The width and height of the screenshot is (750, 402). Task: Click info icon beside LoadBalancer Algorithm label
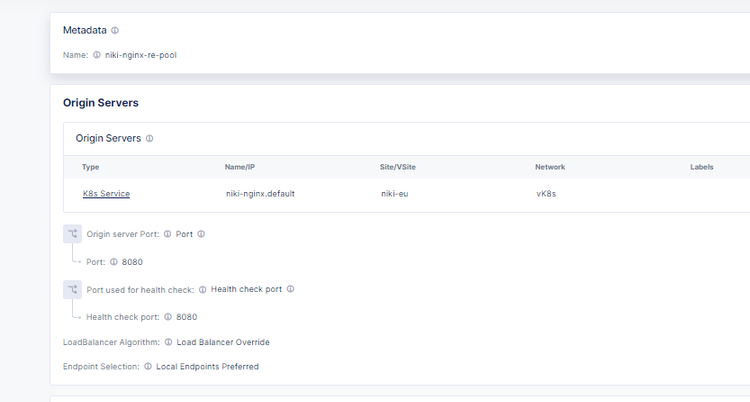[x=168, y=342]
